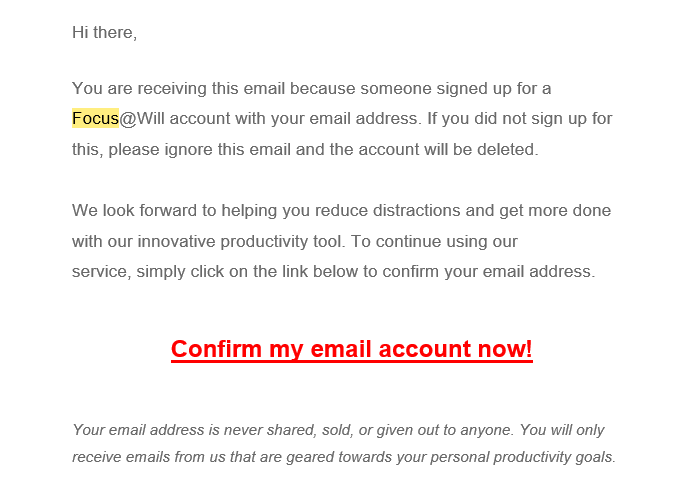Click the 'Hi there,' greeting text
The image size is (697, 485).
point(104,32)
